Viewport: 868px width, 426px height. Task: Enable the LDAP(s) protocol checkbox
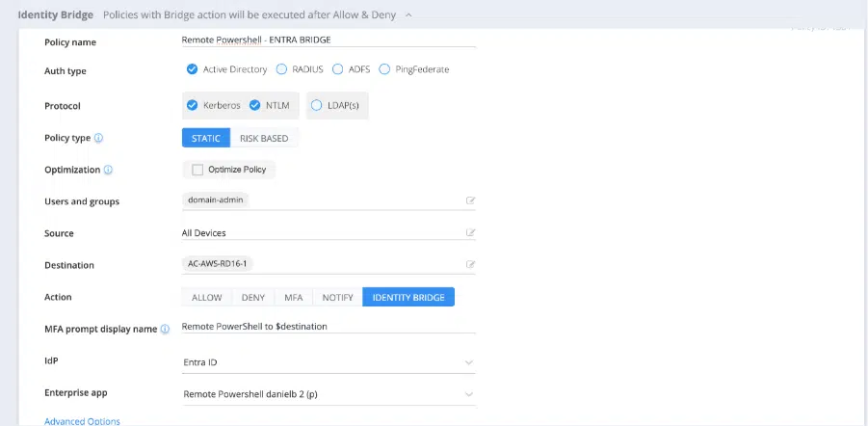pyautogui.click(x=317, y=105)
